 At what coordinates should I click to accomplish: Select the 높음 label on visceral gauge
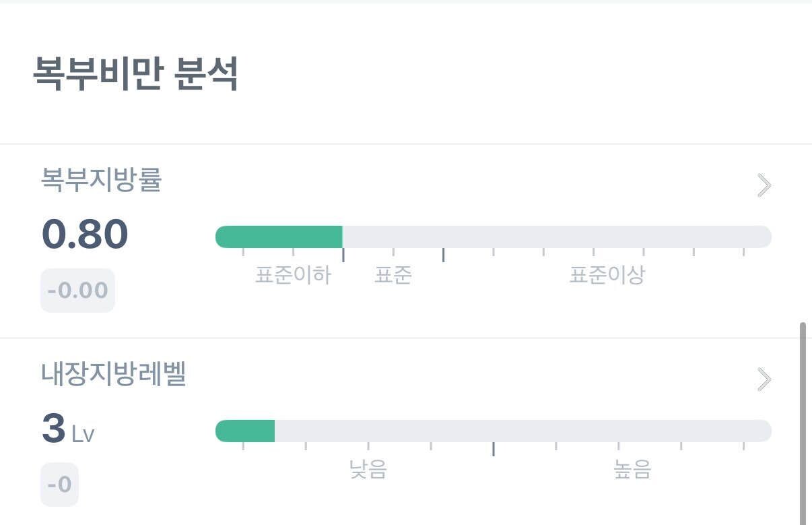coord(633,471)
